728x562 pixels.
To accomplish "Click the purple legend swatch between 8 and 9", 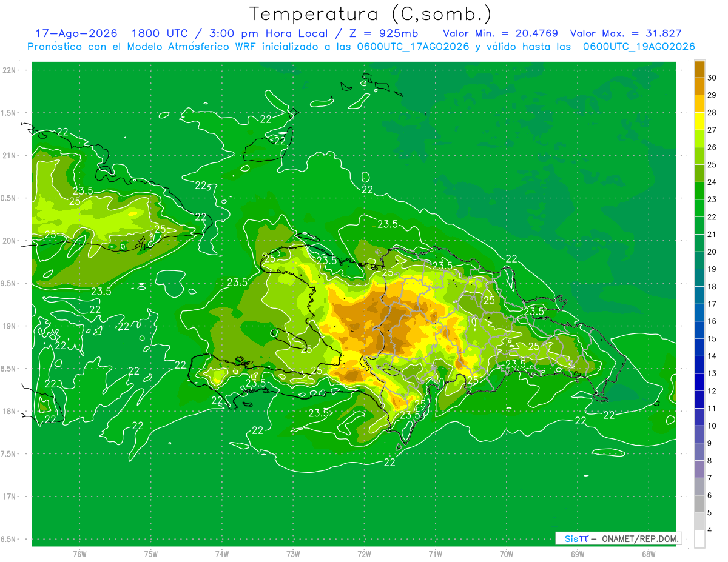I will coord(699,452).
